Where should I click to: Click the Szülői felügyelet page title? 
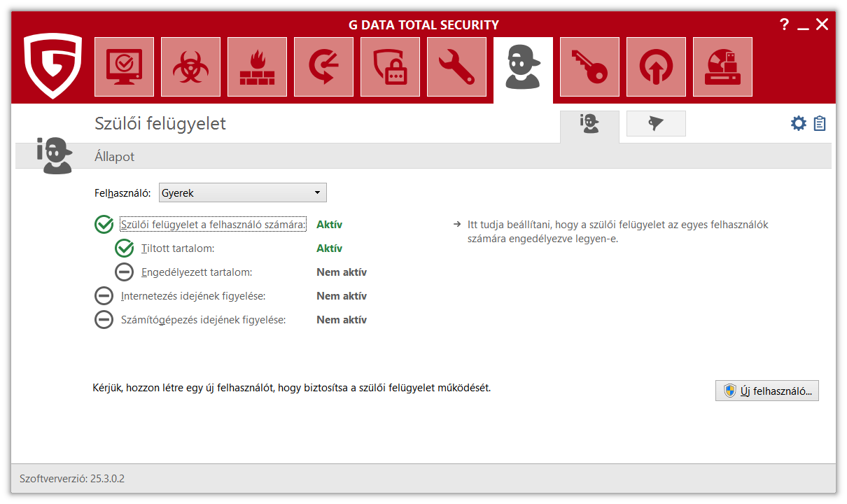click(x=160, y=124)
